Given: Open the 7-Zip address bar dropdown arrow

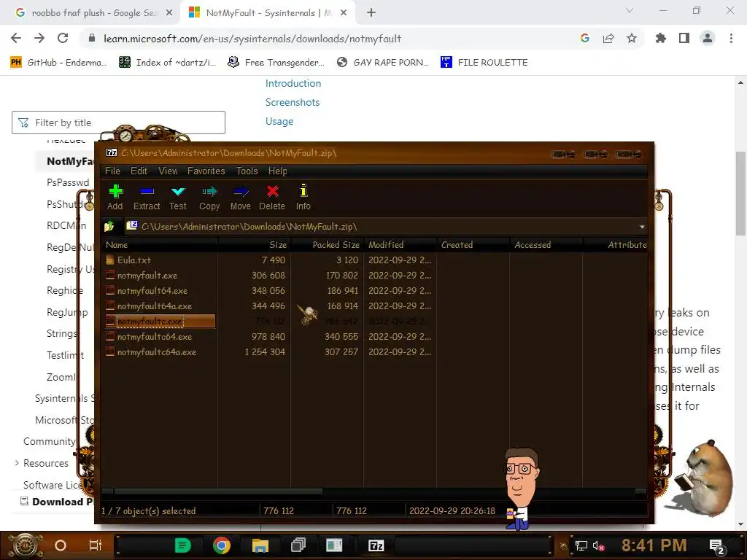Looking at the screenshot, I should (x=642, y=227).
